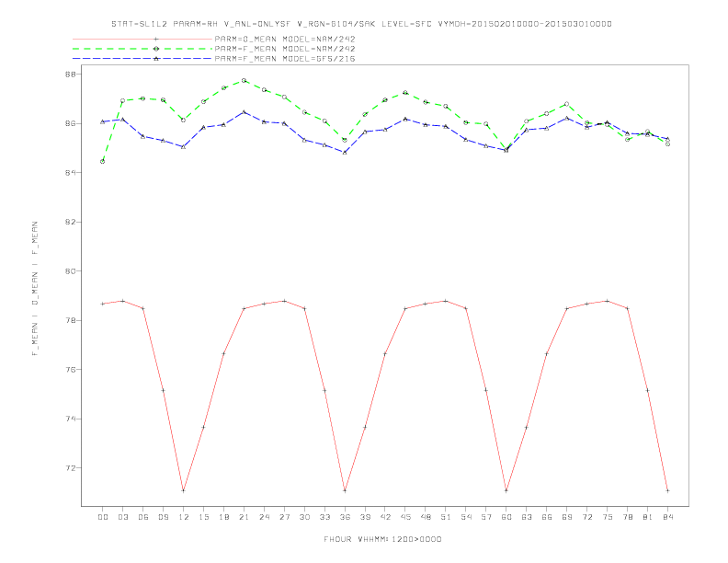Click green NAM circle marker at hour 69
Viewport: 728px width, 563px height.
point(567,104)
